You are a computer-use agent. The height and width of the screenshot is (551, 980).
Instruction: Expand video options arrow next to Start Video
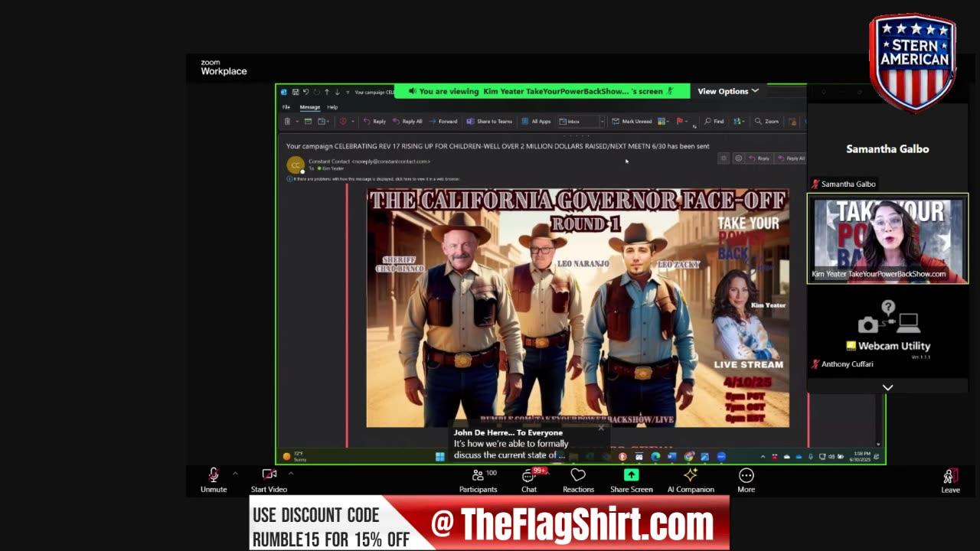(291, 473)
